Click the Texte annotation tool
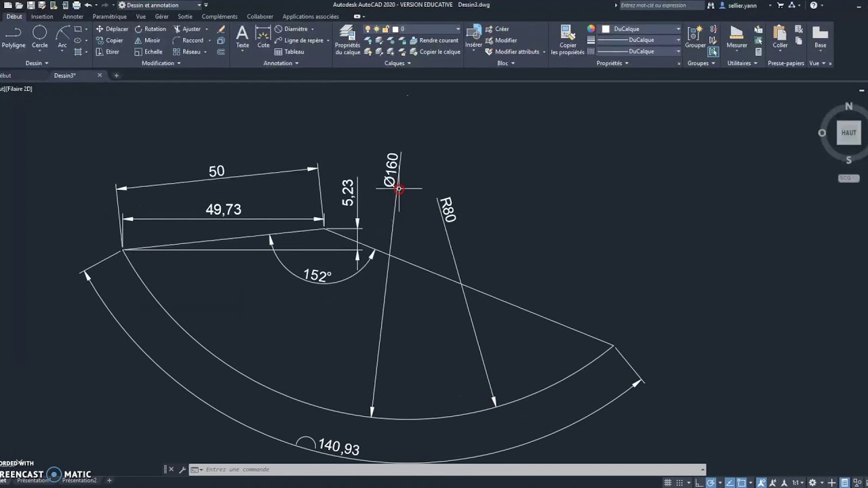Image resolution: width=868 pixels, height=488 pixels. (242, 37)
